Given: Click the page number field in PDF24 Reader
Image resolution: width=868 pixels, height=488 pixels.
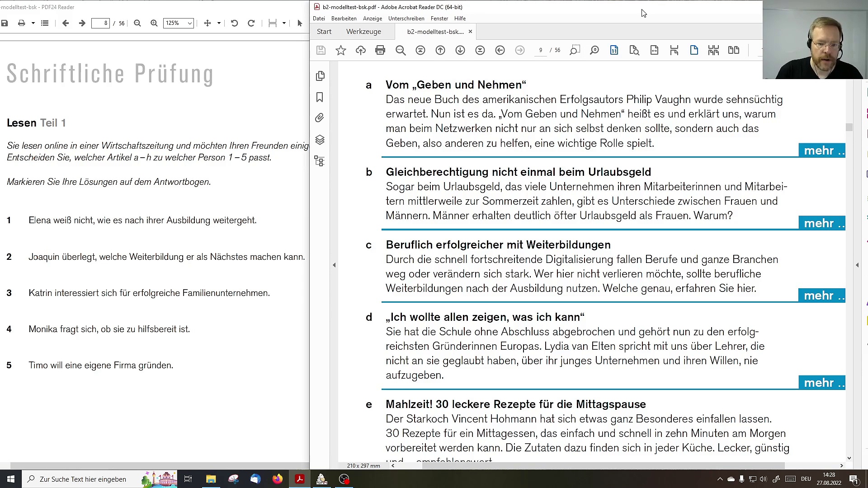Looking at the screenshot, I should click(100, 23).
